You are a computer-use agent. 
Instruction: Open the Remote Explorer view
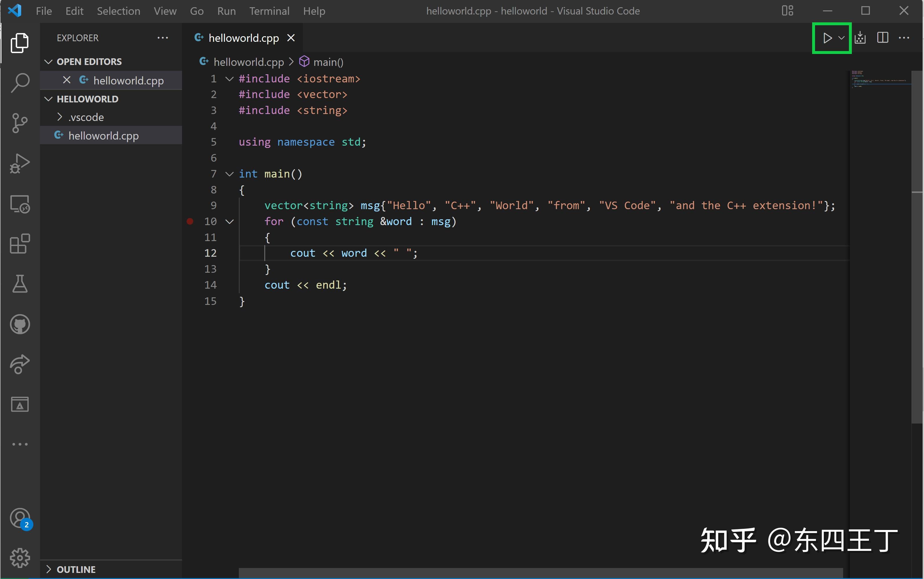click(x=19, y=204)
